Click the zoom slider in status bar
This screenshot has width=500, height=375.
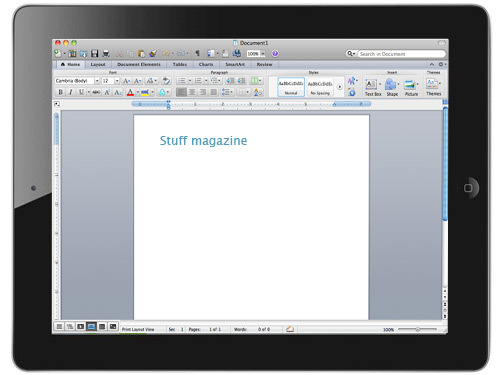pyautogui.click(x=417, y=329)
